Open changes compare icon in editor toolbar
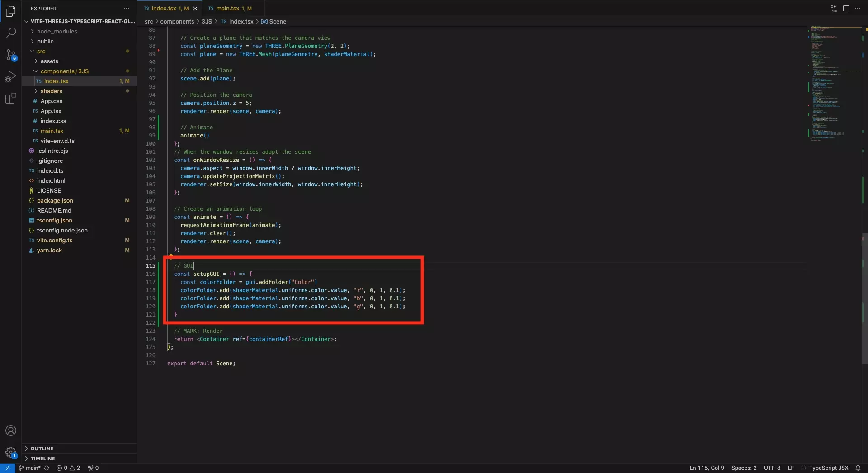Viewport: 868px width, 473px height. pos(834,9)
